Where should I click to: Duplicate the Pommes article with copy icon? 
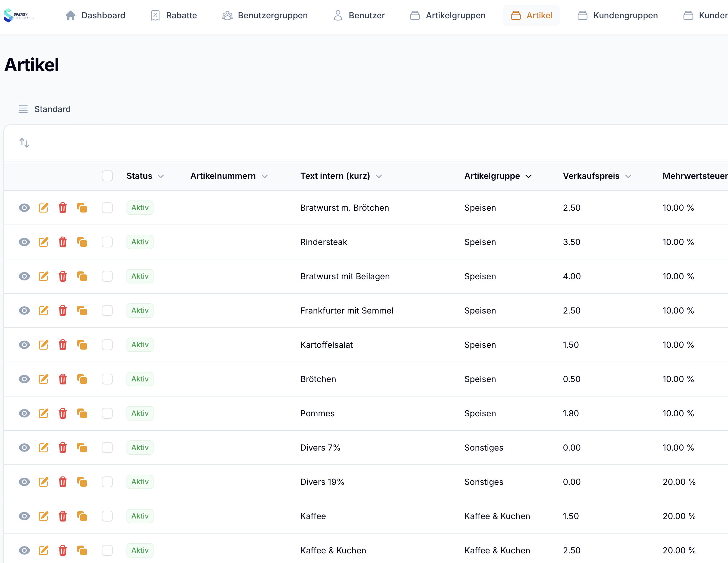[82, 413]
